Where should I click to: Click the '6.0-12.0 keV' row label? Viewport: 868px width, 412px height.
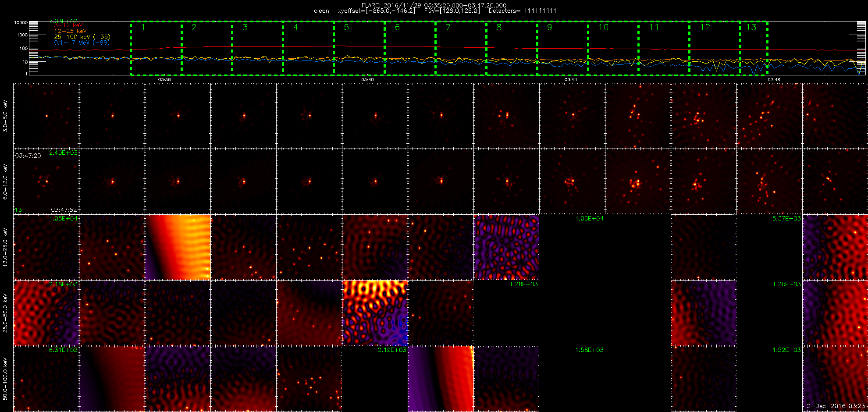tap(5, 181)
